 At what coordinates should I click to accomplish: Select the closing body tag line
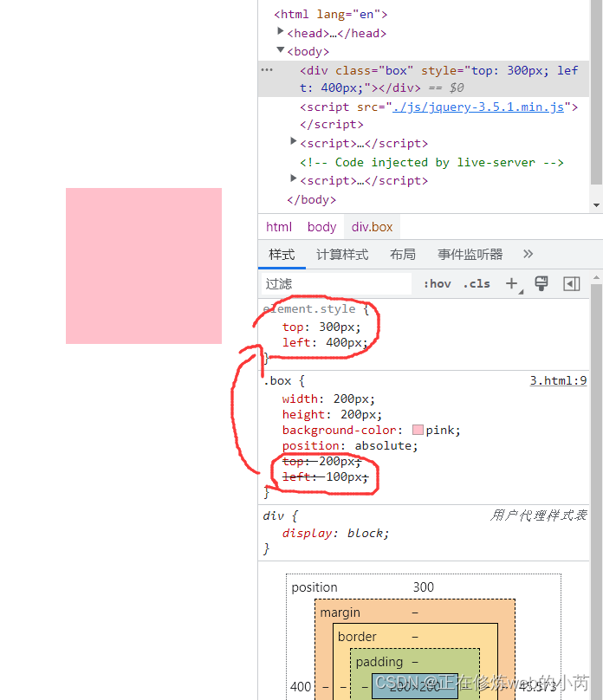point(312,200)
